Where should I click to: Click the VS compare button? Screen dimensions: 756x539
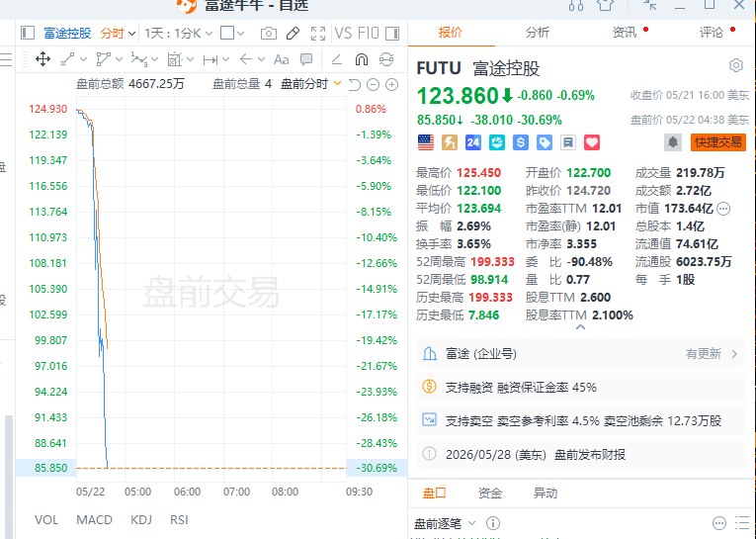[x=343, y=34]
